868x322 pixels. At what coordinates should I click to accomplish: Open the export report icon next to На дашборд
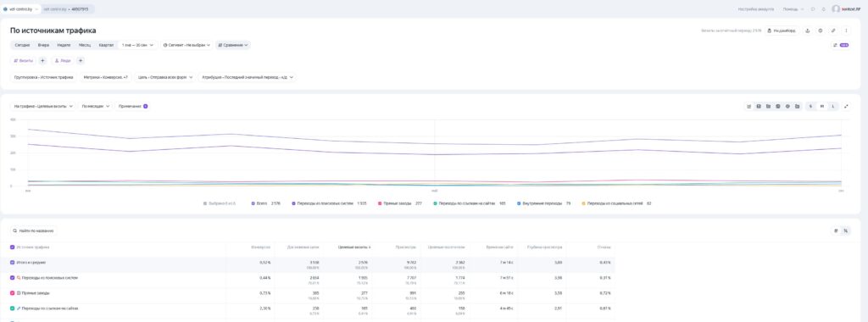pyautogui.click(x=808, y=31)
